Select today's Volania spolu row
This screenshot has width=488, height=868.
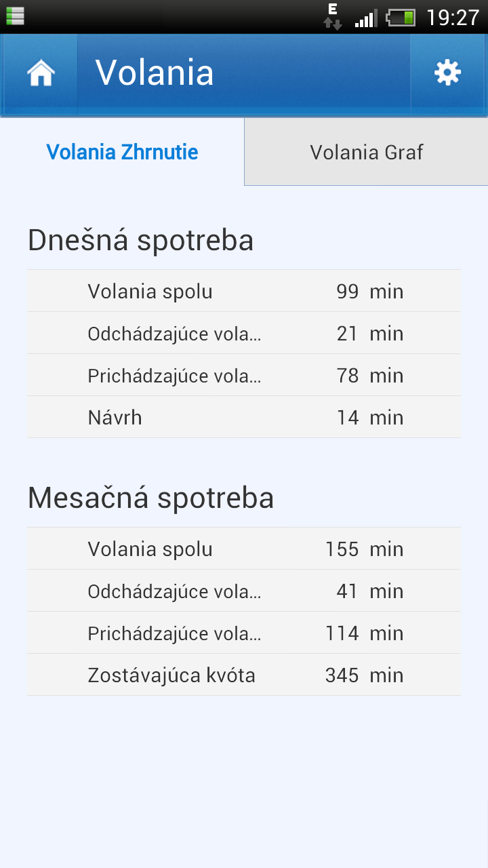pyautogui.click(x=244, y=292)
